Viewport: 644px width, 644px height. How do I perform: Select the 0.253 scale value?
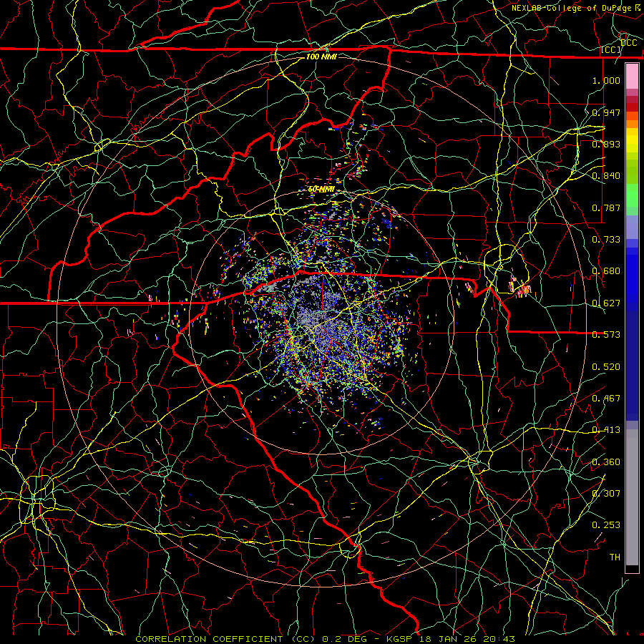click(606, 525)
